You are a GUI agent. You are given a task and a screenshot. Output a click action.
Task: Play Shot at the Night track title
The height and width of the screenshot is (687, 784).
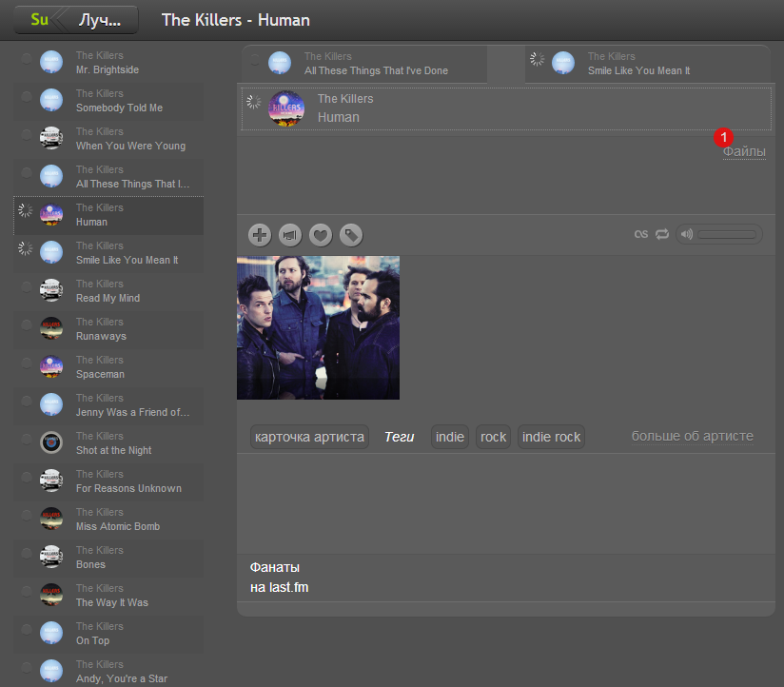[113, 450]
